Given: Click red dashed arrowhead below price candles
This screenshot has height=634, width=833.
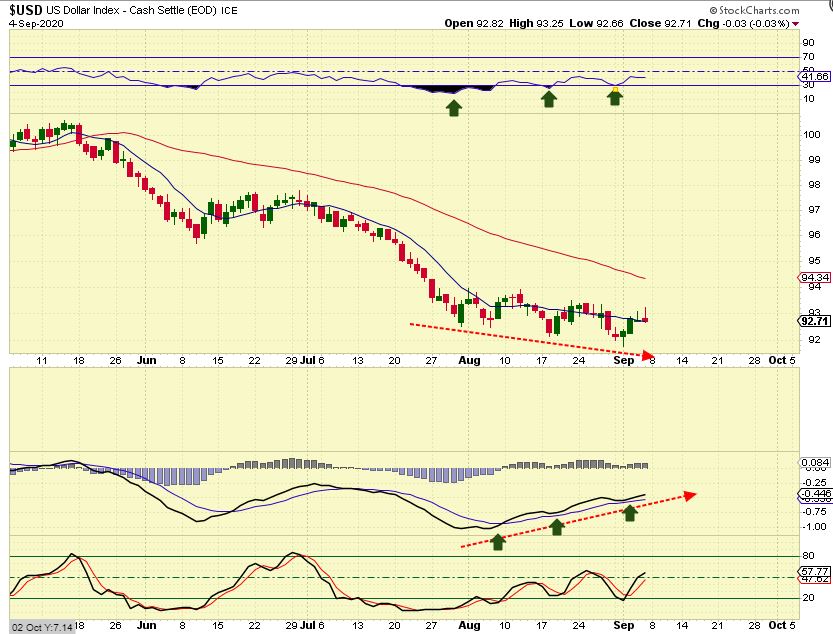Looking at the screenshot, I should (x=648, y=355).
